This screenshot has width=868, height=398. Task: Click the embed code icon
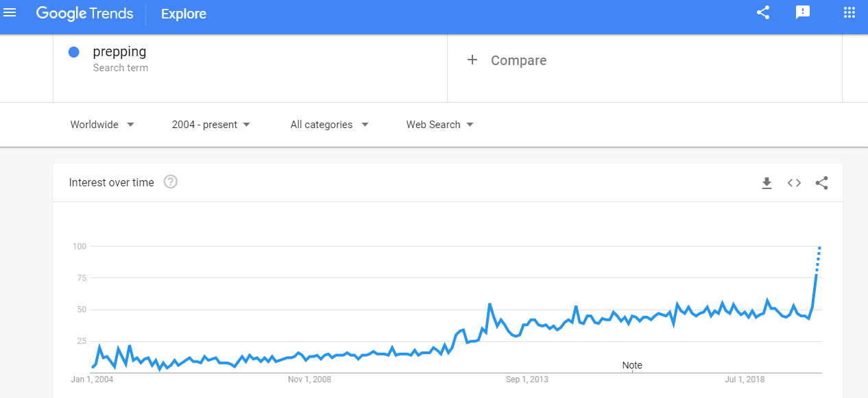click(x=794, y=183)
